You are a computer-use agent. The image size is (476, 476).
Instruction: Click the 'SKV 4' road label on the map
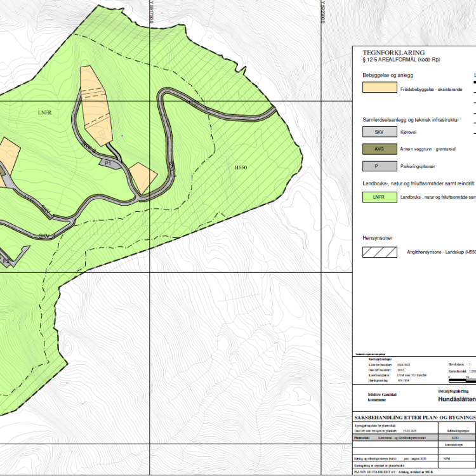coord(47,236)
